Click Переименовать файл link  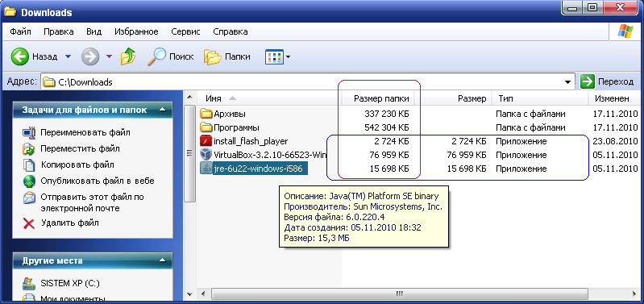point(85,132)
